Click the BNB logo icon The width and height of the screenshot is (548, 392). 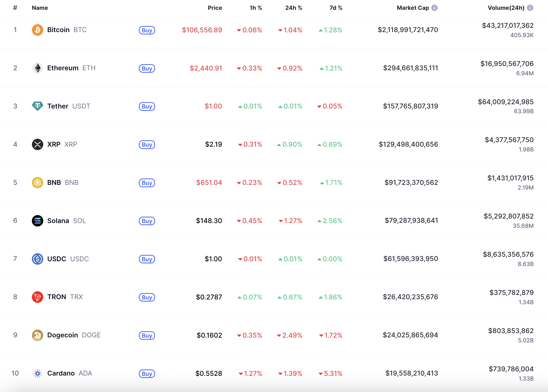click(x=37, y=183)
